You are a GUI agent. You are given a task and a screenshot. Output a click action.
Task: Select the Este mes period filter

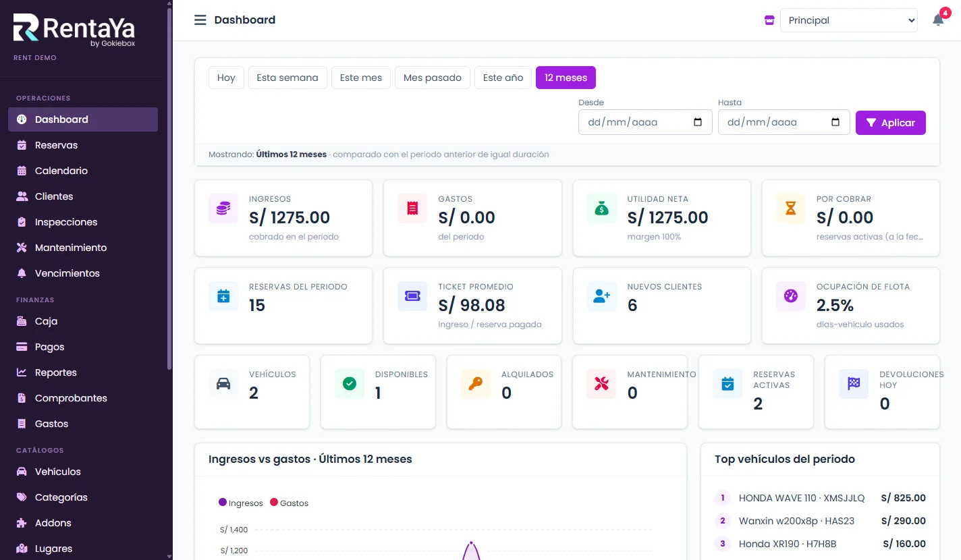pyautogui.click(x=361, y=78)
